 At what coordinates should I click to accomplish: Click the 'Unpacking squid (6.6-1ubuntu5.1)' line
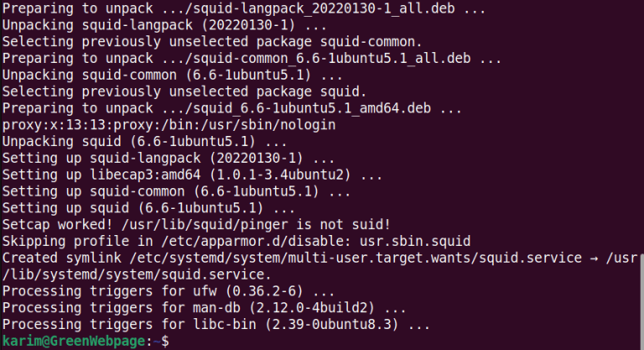(144, 142)
